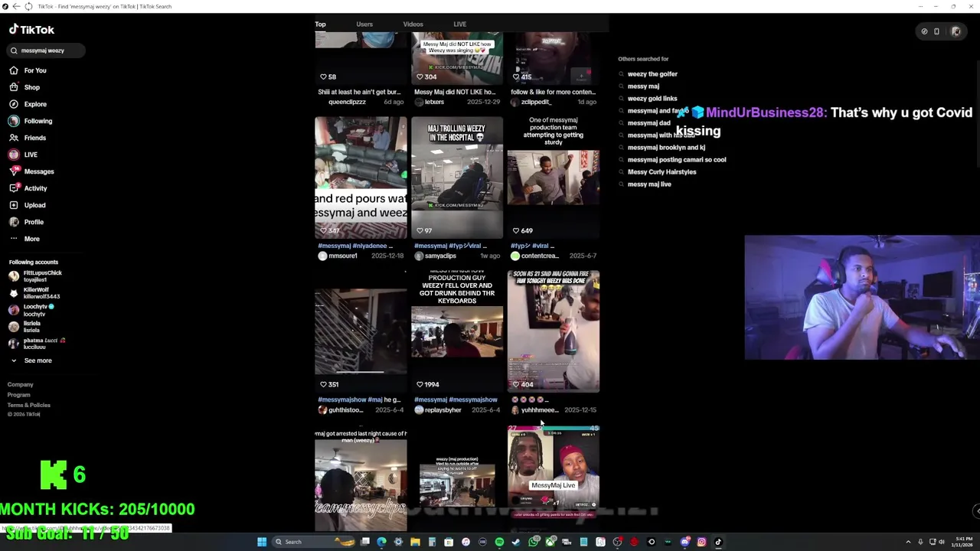Screen dimensions: 980x551
Task: Open phatma Lucci following account
Action: (x=37, y=344)
